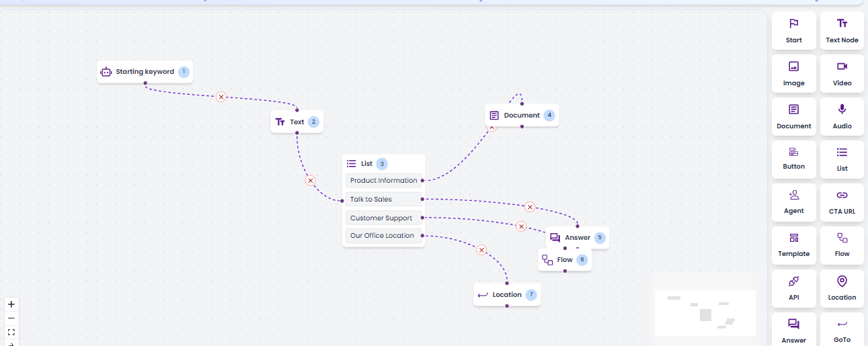Select the Audio microphone node
The image size is (868, 346).
(842, 117)
